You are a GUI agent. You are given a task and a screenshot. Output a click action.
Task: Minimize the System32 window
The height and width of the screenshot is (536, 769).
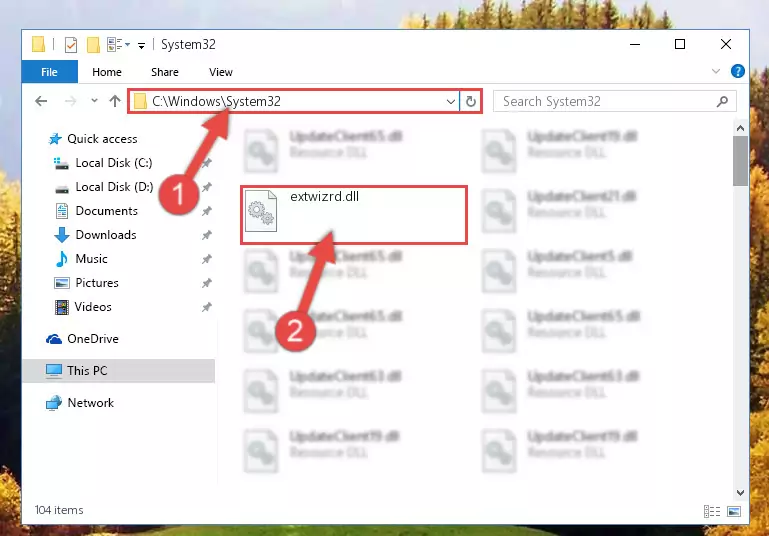(x=635, y=44)
